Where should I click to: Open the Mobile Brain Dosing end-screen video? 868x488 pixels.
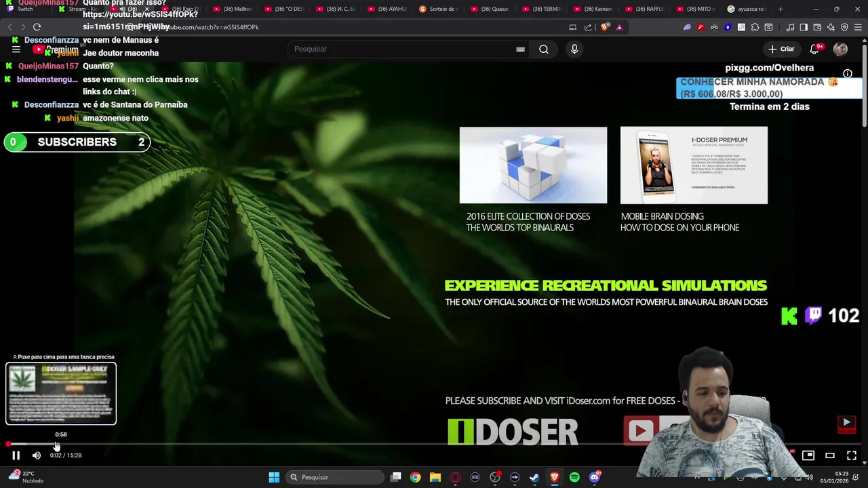coord(694,165)
